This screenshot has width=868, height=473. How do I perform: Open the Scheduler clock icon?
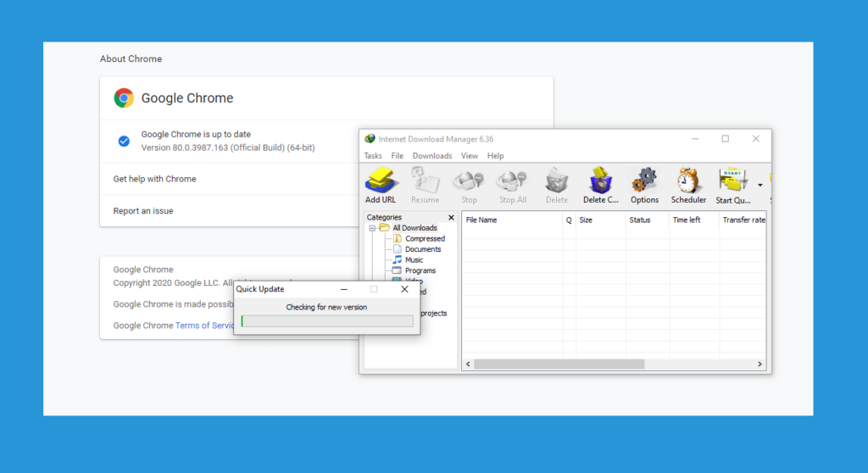[688, 181]
